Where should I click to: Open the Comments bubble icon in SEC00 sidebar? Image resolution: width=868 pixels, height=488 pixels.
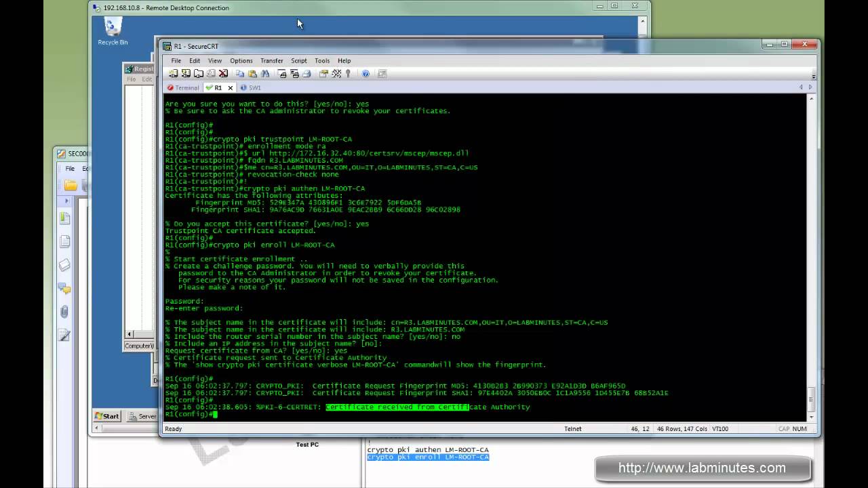pos(64,289)
